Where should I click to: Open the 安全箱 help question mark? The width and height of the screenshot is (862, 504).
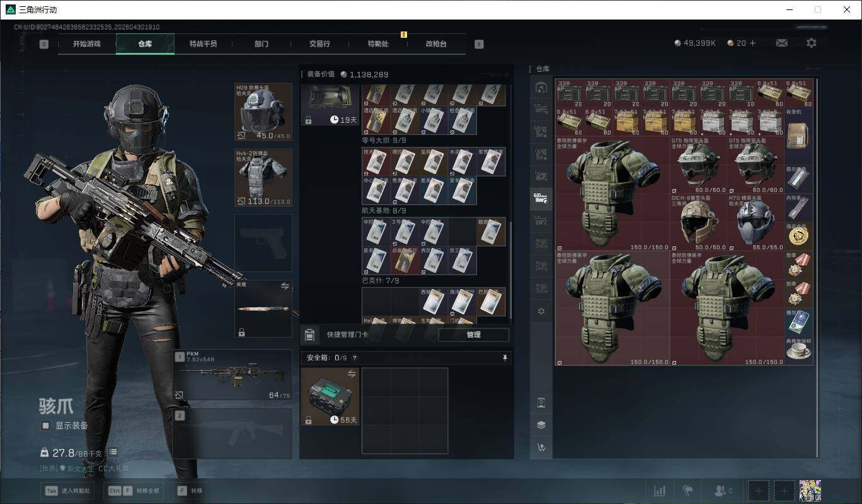point(355,358)
